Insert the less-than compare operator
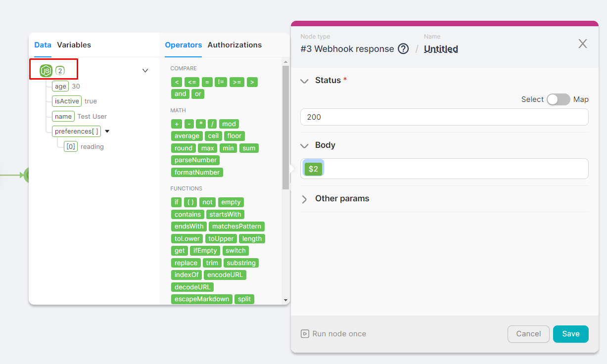The height and width of the screenshot is (364, 607). coord(177,82)
